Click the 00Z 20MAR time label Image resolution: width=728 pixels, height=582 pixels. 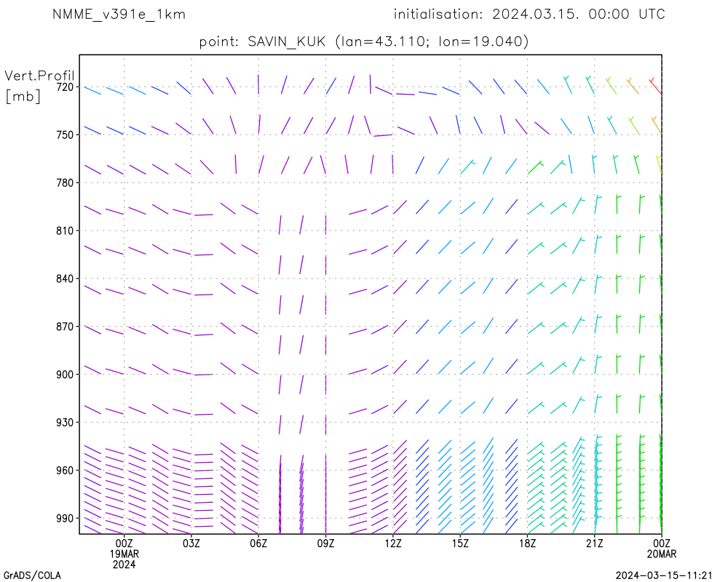click(662, 549)
